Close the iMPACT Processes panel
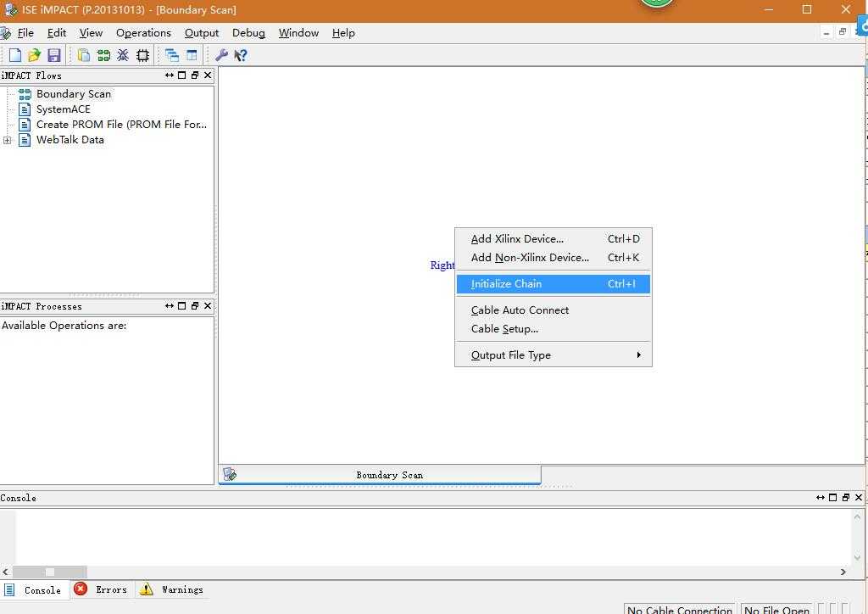This screenshot has height=614, width=868. coord(208,305)
